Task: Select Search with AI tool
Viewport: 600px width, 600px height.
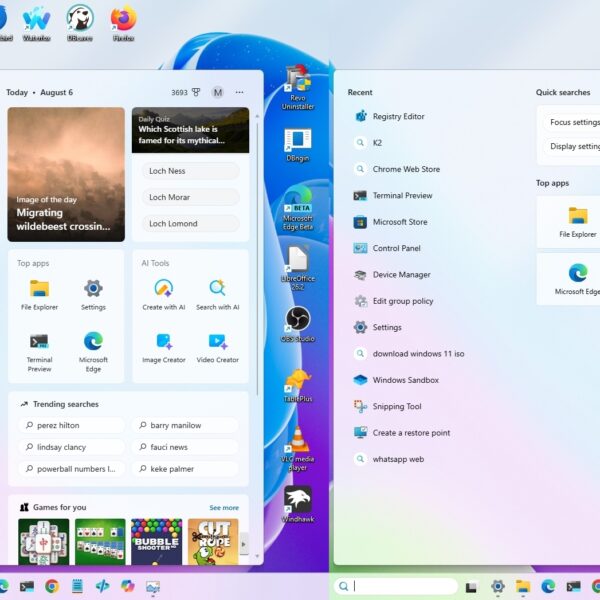Action: [217, 295]
